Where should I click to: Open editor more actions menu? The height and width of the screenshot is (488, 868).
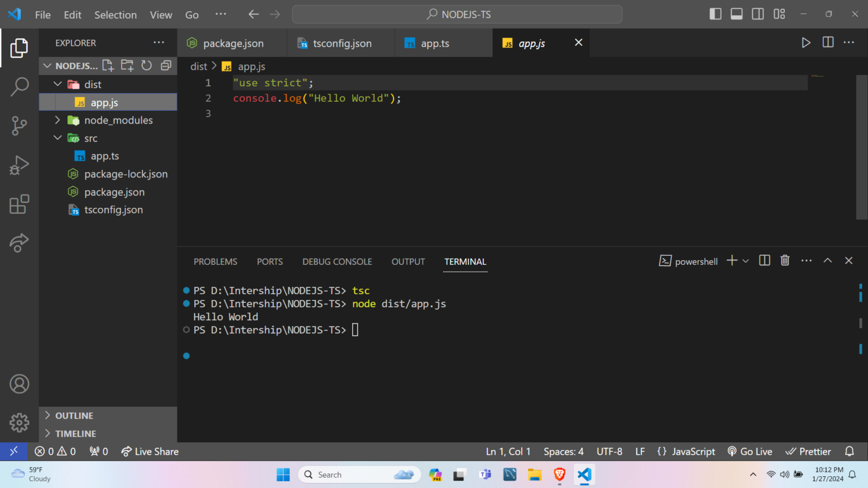[x=849, y=42]
